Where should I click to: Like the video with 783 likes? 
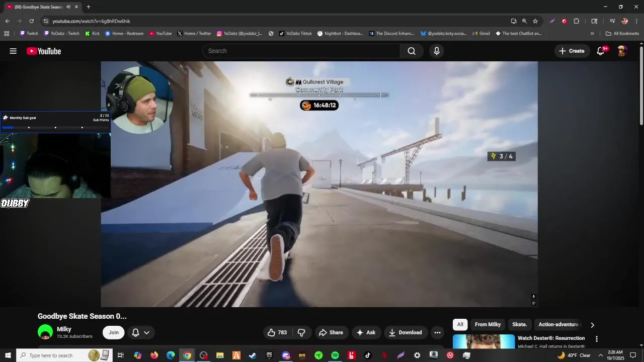[x=277, y=332]
